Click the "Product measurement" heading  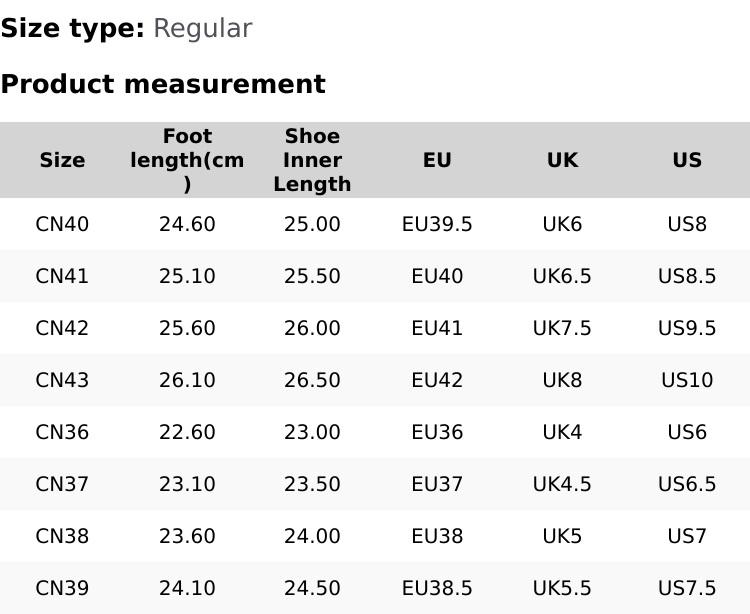click(x=163, y=84)
